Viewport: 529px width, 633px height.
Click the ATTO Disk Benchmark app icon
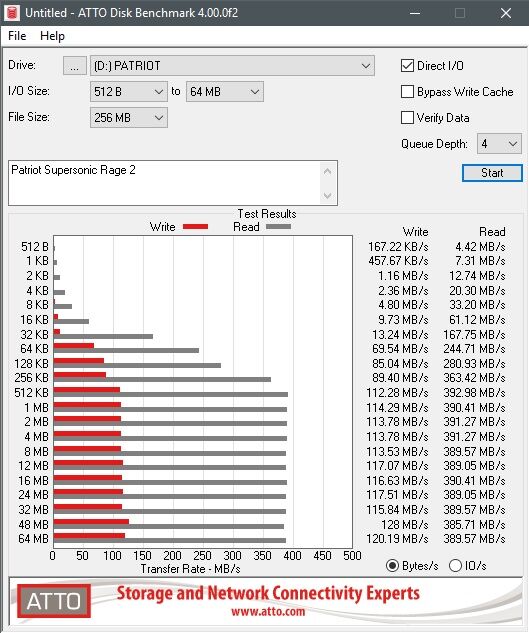(12, 13)
